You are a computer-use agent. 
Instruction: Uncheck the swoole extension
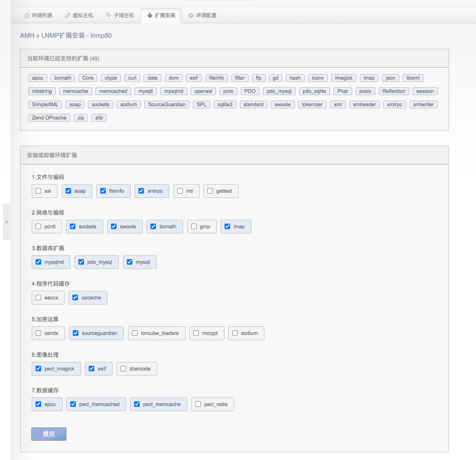114,226
